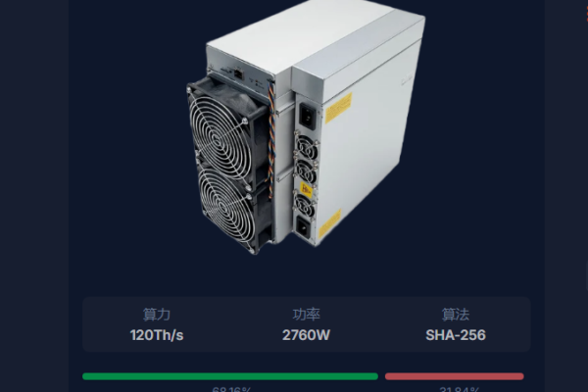Click the ethernet port on miner top
Image resolution: width=588 pixels, height=392 pixels.
pos(238,73)
